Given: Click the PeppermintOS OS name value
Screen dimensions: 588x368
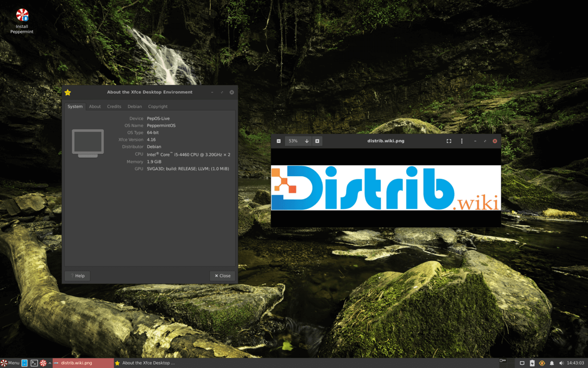Looking at the screenshot, I should click(161, 126).
